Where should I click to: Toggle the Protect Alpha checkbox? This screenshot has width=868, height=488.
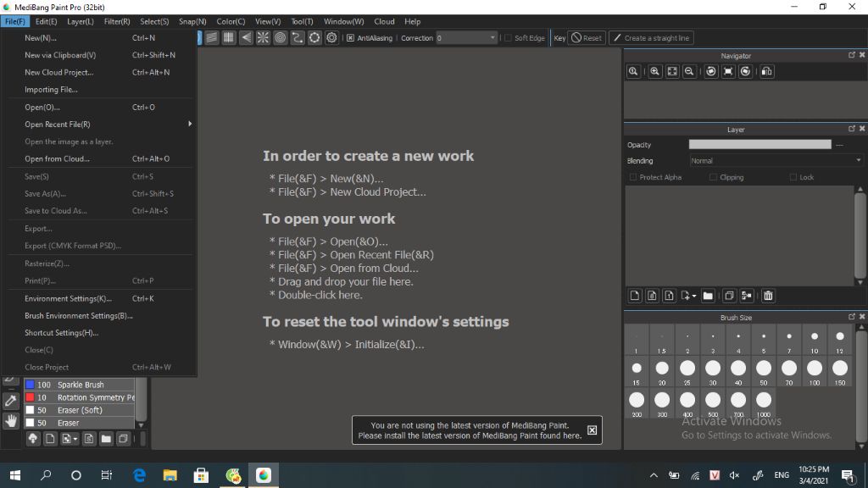(x=633, y=177)
